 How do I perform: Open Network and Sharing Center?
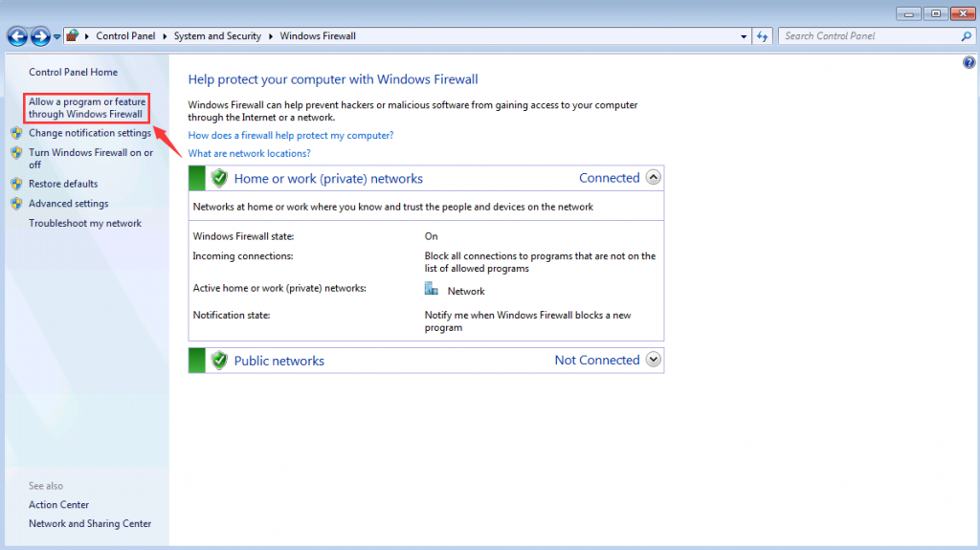[x=90, y=524]
